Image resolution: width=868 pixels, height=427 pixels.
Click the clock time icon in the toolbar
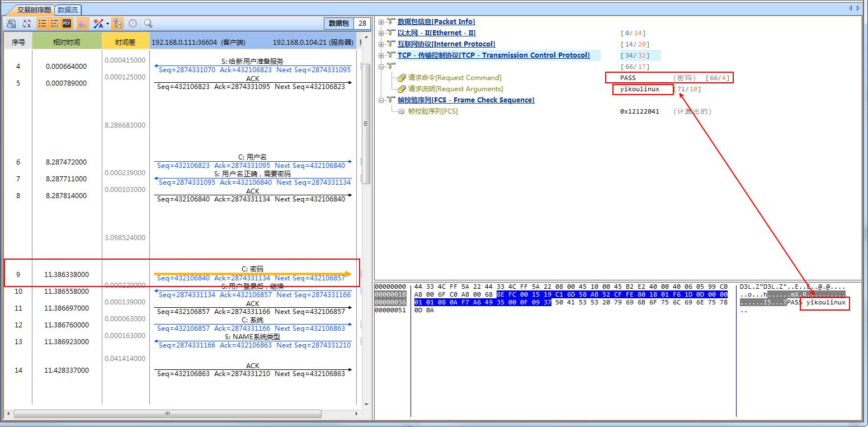(133, 24)
